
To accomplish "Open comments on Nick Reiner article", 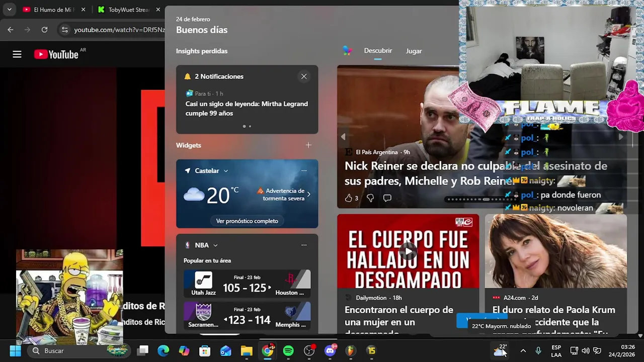I will pos(387,198).
